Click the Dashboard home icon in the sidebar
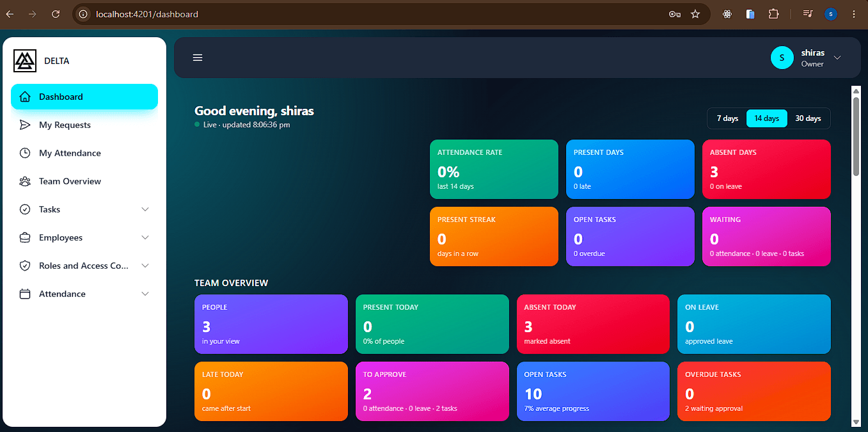The image size is (868, 432). pos(25,97)
